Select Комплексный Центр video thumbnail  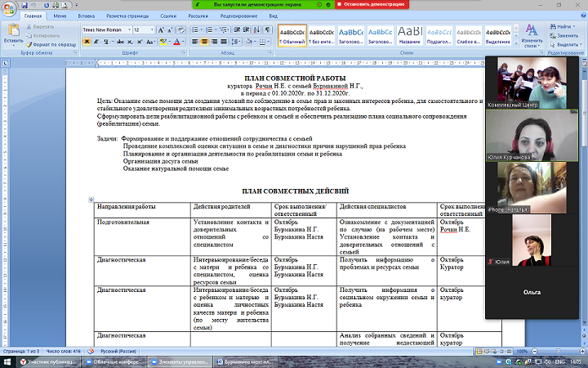532,83
